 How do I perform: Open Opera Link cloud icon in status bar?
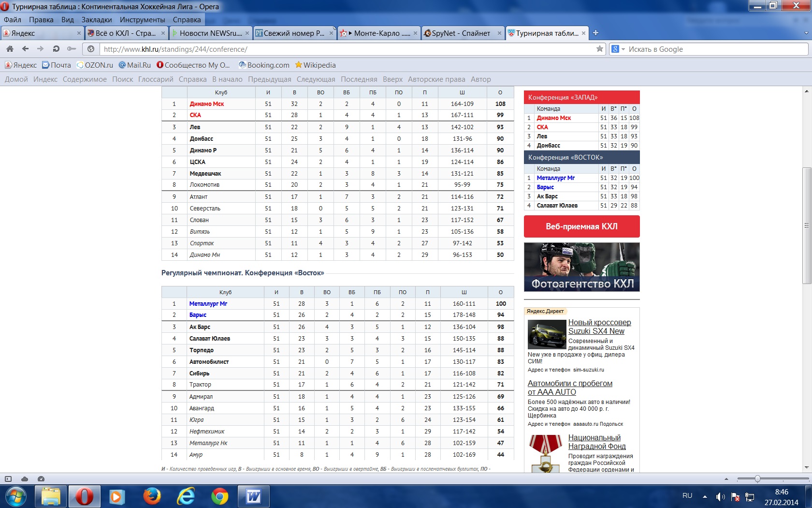click(x=25, y=479)
